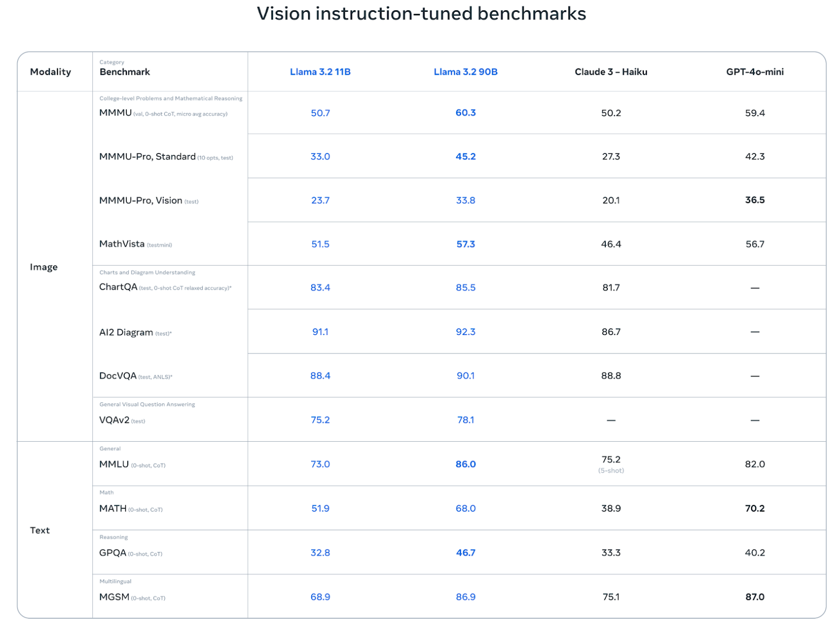Click the bold GPT-4o-mini MGSM score 87.0
The image size is (840, 628).
coord(754,597)
